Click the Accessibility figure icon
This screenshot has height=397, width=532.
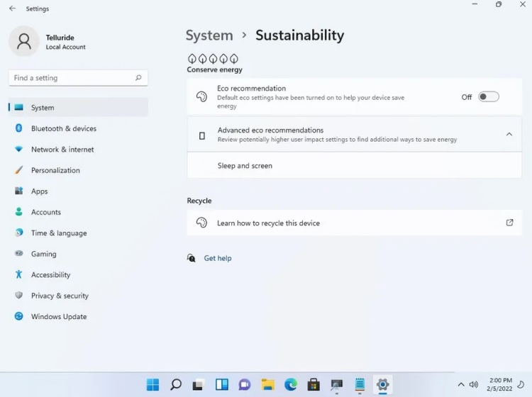(19, 275)
